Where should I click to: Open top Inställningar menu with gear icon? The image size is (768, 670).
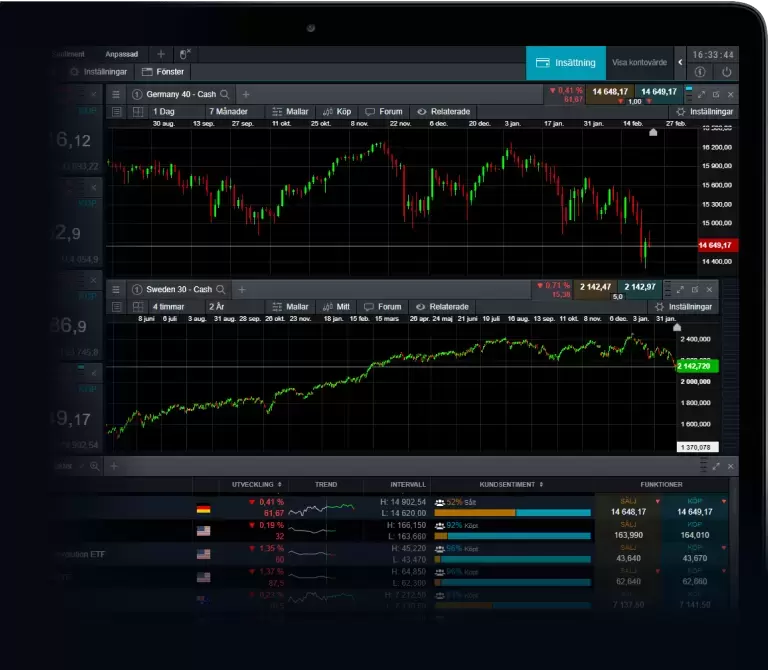pos(98,72)
